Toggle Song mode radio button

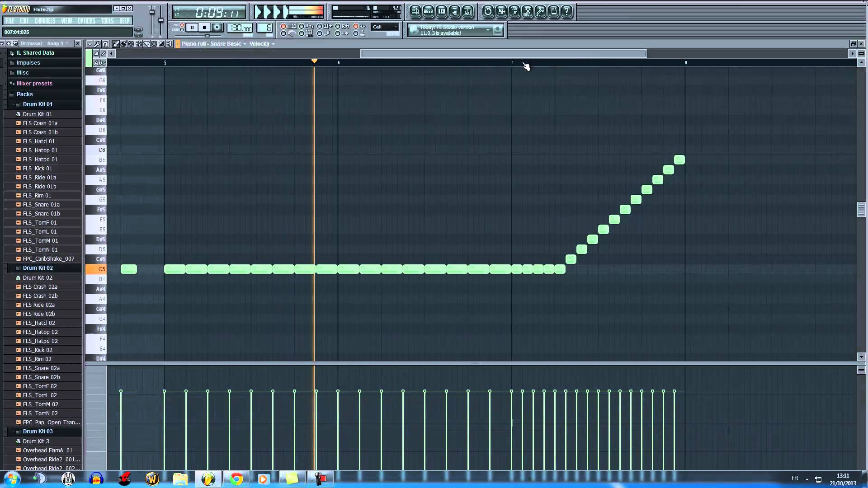click(x=182, y=30)
